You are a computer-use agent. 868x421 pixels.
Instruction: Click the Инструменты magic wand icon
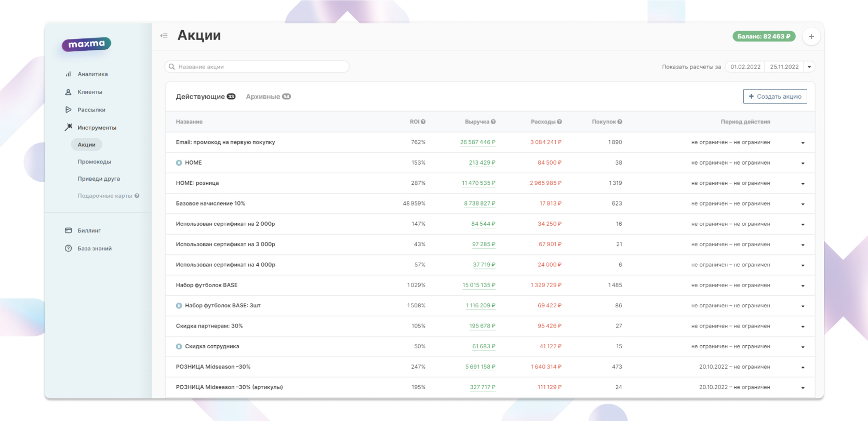[x=68, y=127]
